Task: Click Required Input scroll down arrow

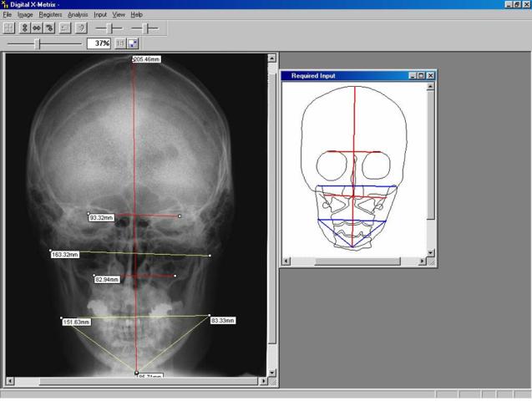Action: tap(430, 253)
